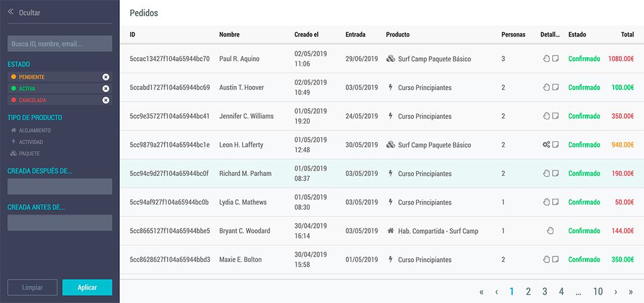The height and width of the screenshot is (303, 644).
Task: Click the hand icon in Bryant C. Woodard's row
Action: pos(550,231)
